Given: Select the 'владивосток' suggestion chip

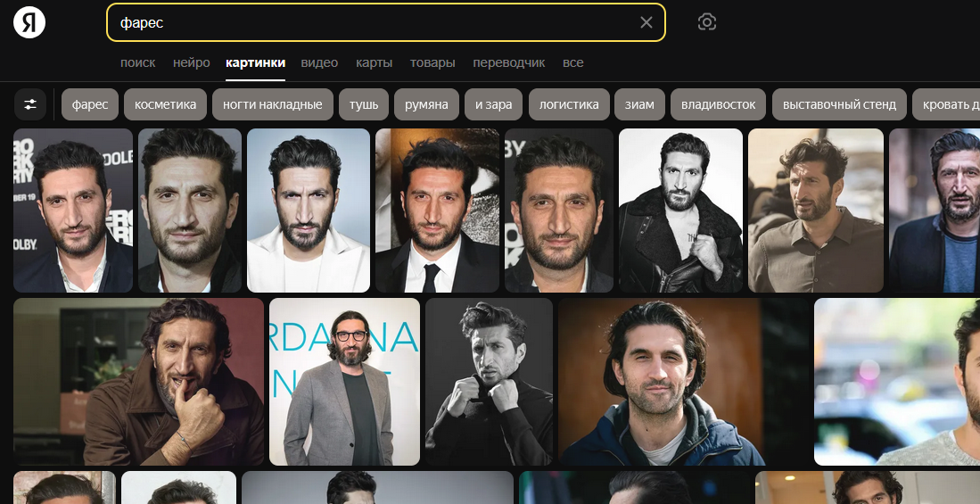Looking at the screenshot, I should (718, 104).
